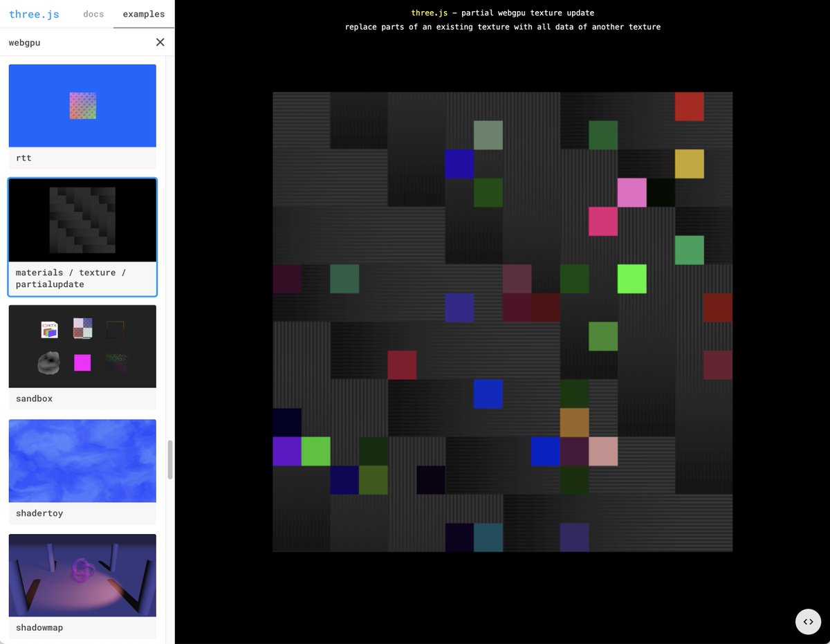Open the rtt example thumbnail
This screenshot has width=830, height=644.
tap(82, 106)
